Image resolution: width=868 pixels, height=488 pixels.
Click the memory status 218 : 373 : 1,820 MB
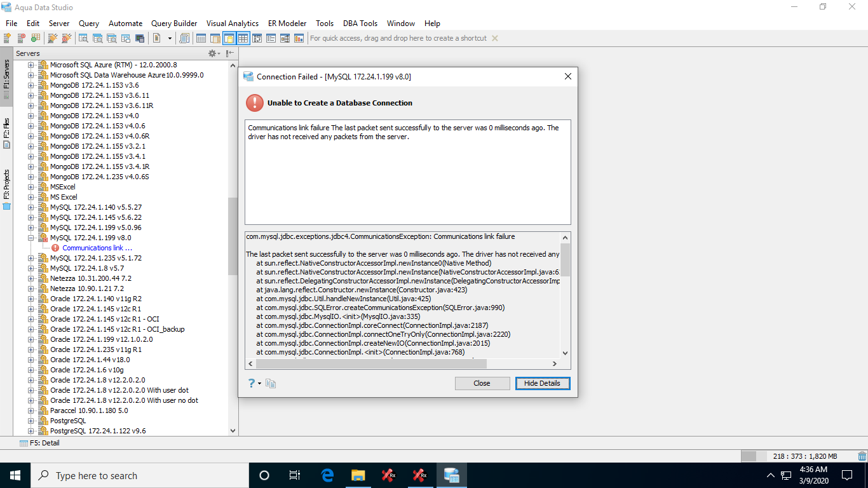[805, 456]
